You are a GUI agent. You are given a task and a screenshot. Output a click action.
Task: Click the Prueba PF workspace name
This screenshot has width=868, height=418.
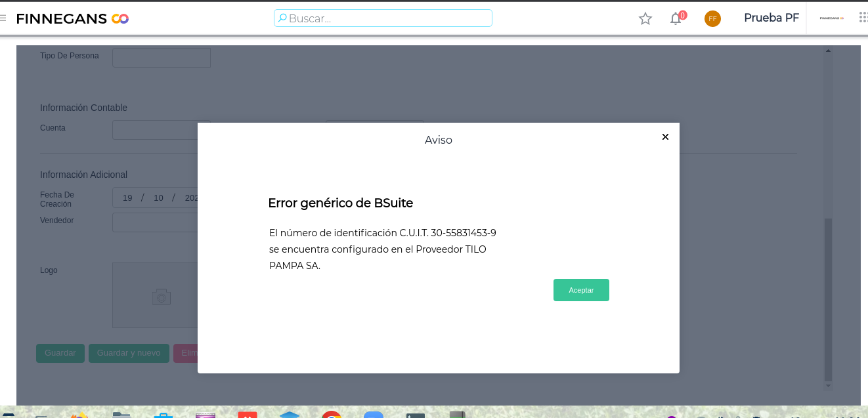[771, 18]
